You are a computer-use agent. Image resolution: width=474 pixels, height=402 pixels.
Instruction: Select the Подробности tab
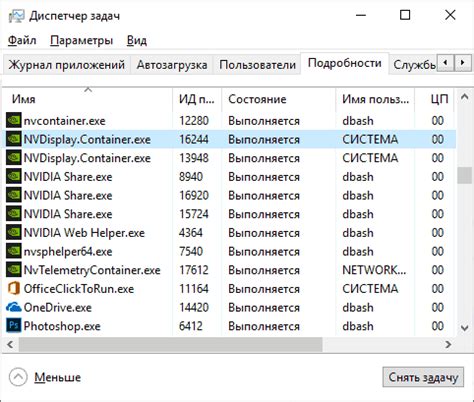(345, 63)
